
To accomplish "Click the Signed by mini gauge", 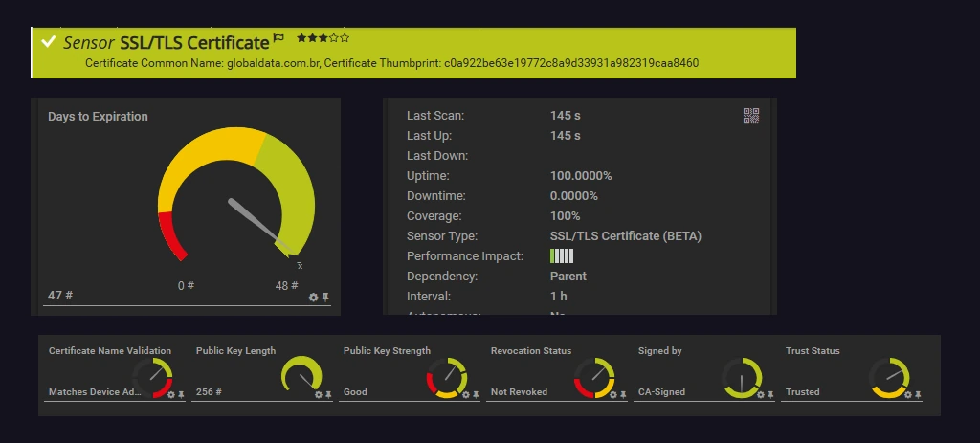I will (742, 377).
